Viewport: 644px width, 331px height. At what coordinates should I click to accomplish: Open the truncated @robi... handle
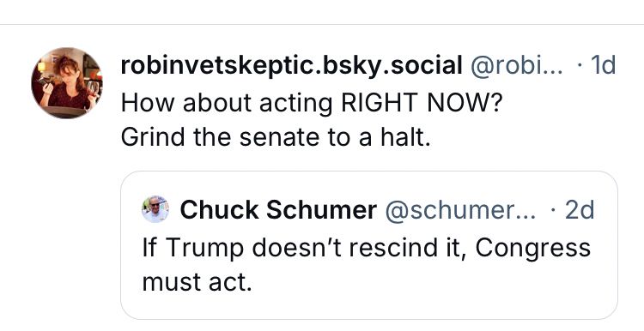517,65
